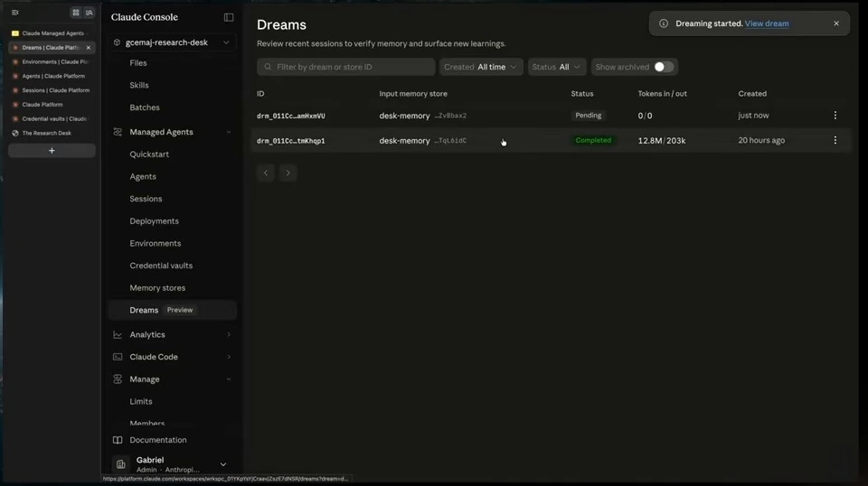Switch to Claude Managed Agents browser tab
This screenshot has height=486, width=868.
[x=52, y=33]
